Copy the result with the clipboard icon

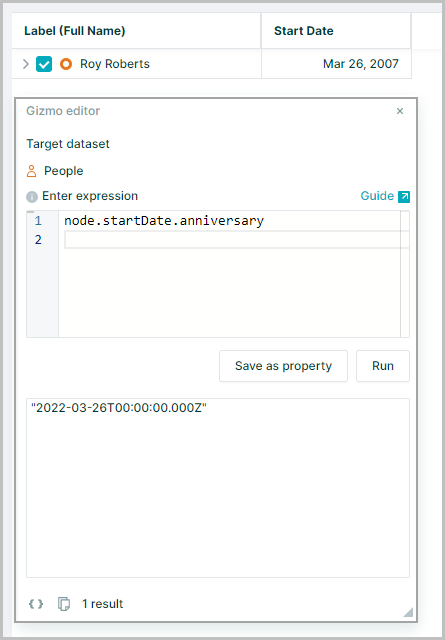[x=64, y=604]
